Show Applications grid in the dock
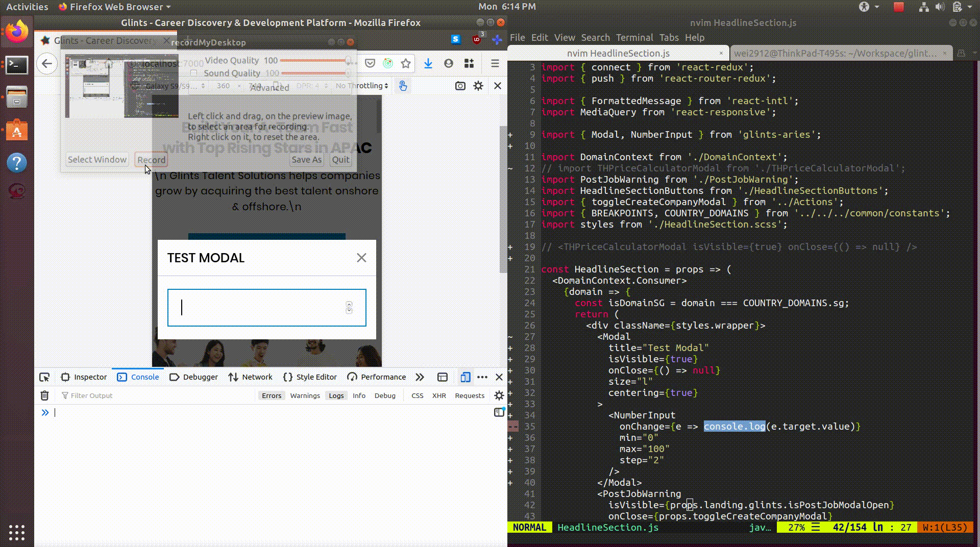This screenshot has height=547, width=980. coord(17,532)
